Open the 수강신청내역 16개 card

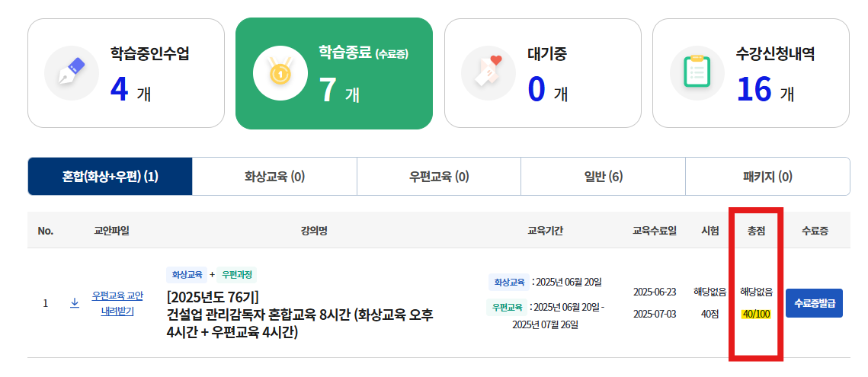click(751, 73)
